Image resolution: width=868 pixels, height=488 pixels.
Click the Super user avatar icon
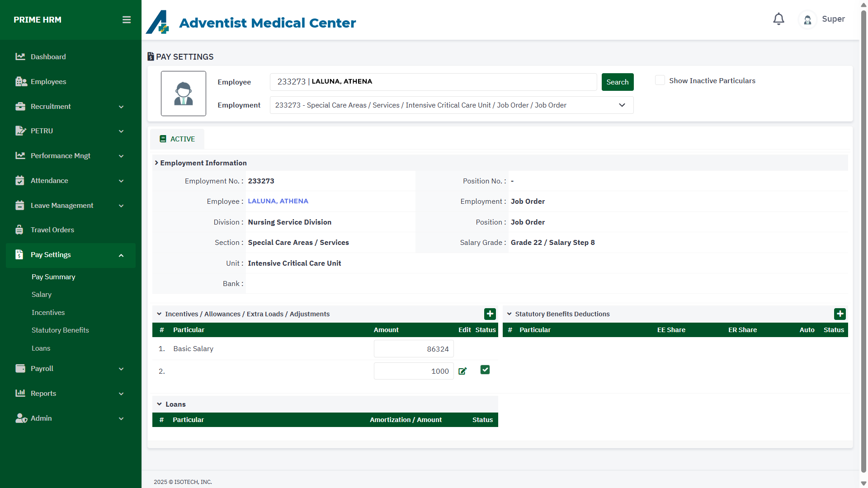click(807, 19)
